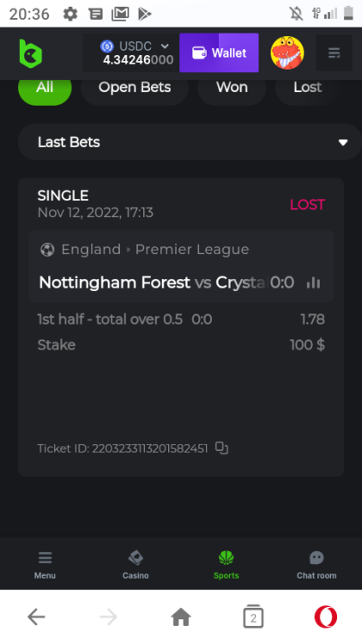
Task: Open the Chat room in bottom bar
Action: [317, 565]
